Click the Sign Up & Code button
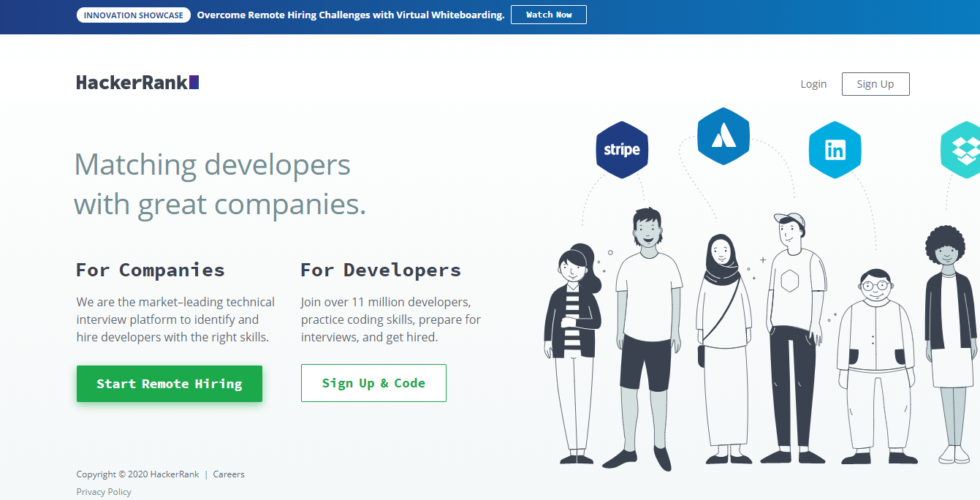Image resolution: width=980 pixels, height=500 pixels. [x=373, y=383]
